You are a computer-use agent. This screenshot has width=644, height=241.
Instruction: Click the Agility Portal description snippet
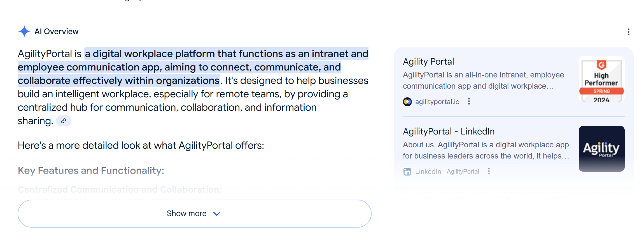(483, 81)
